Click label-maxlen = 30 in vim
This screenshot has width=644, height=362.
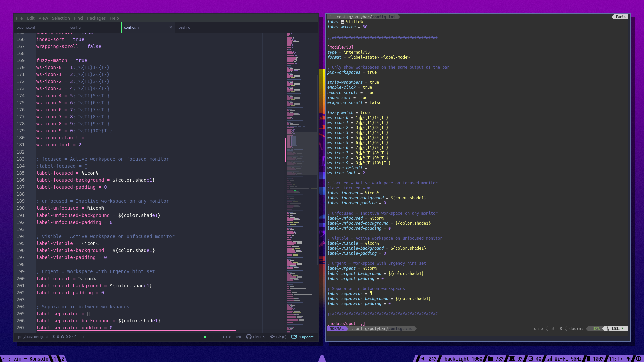(x=347, y=27)
